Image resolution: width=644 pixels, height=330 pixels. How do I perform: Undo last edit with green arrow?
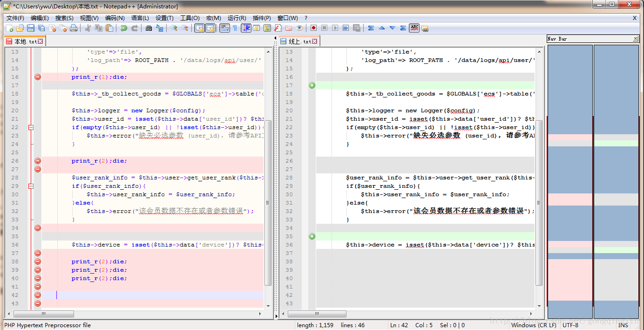click(x=124, y=28)
